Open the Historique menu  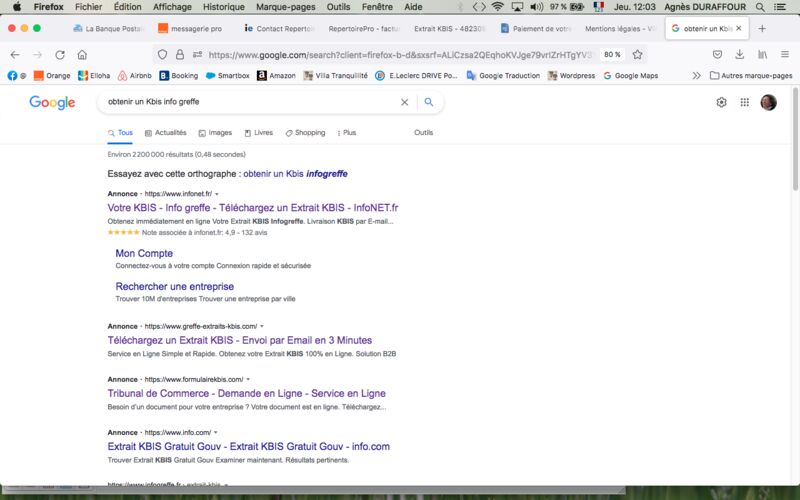coord(223,7)
